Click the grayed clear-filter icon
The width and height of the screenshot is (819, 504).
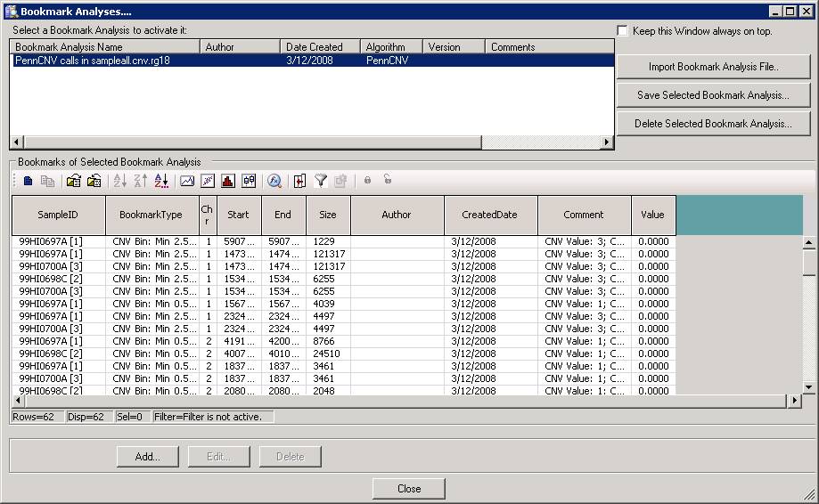pos(340,181)
